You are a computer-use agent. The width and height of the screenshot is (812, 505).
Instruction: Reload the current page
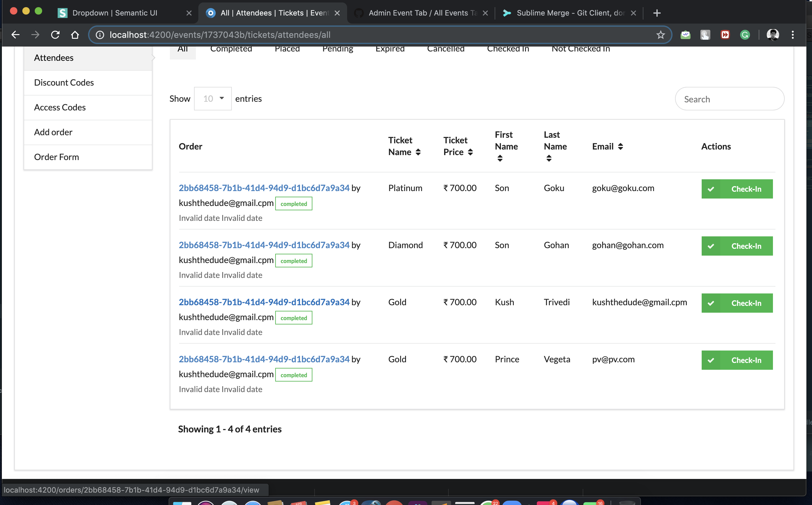[x=55, y=35]
